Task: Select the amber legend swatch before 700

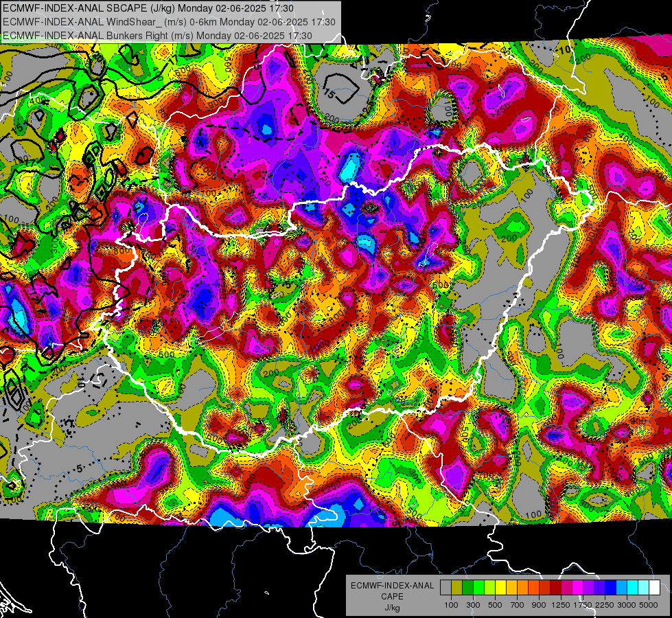Action: (511, 588)
